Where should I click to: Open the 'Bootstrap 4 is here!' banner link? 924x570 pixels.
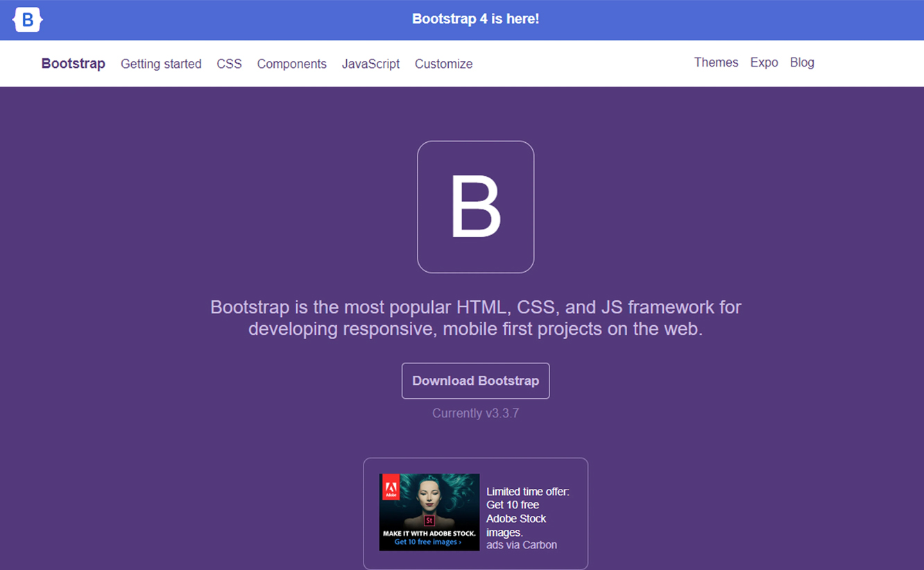[475, 19]
